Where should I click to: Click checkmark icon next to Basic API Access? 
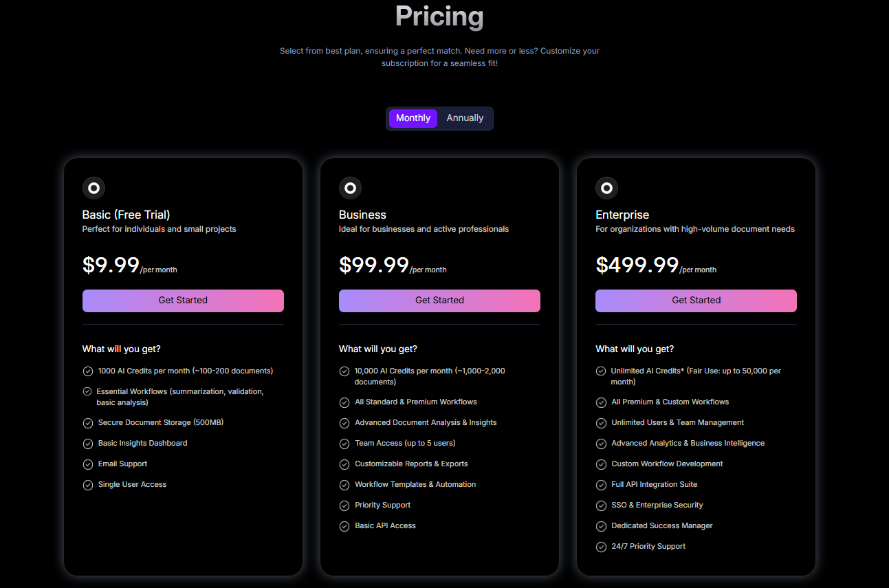(344, 526)
